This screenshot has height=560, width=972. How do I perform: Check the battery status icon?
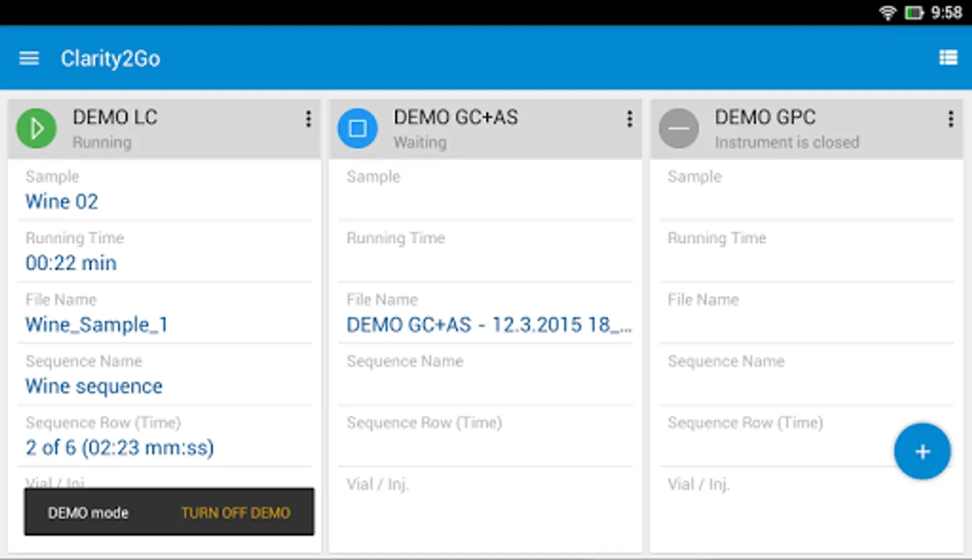914,12
